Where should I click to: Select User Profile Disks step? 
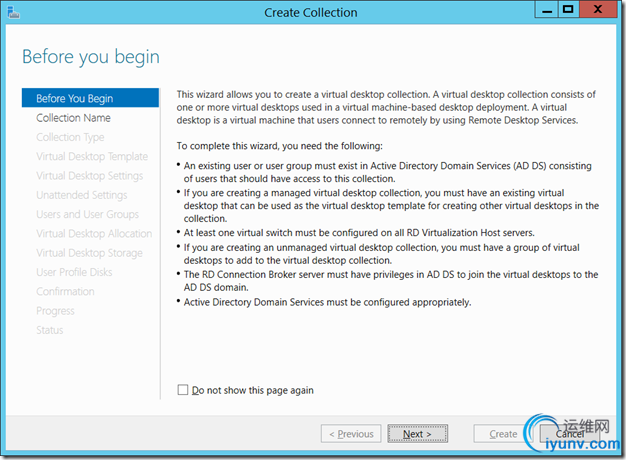point(74,272)
